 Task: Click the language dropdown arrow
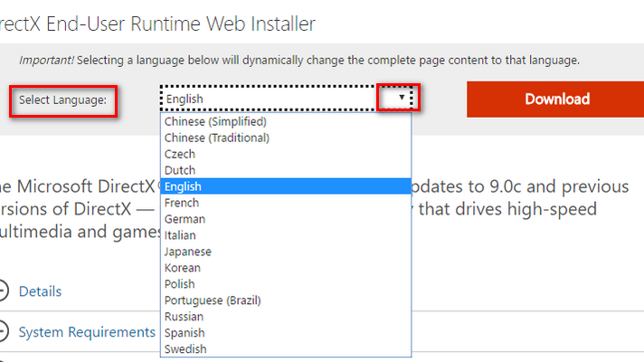point(402,98)
